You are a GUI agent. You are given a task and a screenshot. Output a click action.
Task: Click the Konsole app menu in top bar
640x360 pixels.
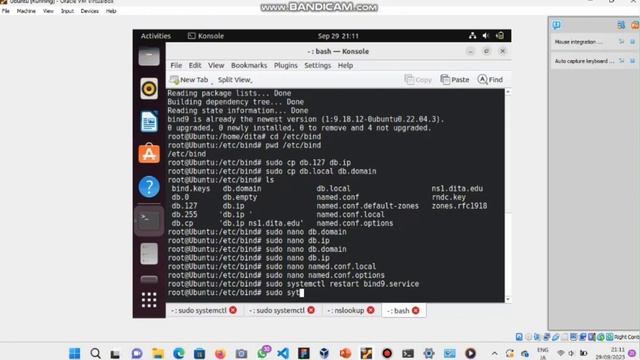click(206, 36)
